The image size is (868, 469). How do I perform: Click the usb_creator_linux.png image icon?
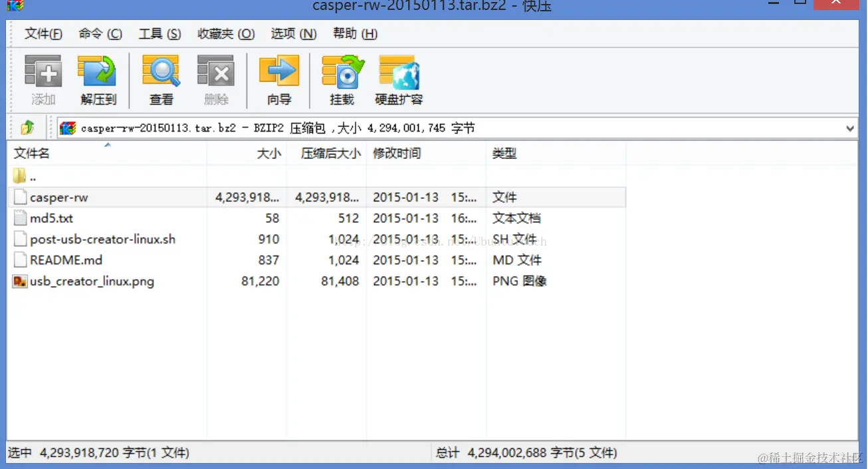[20, 281]
